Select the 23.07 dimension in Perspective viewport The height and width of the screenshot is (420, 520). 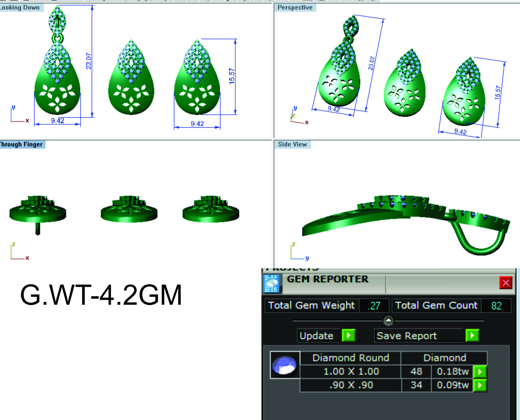point(371,63)
